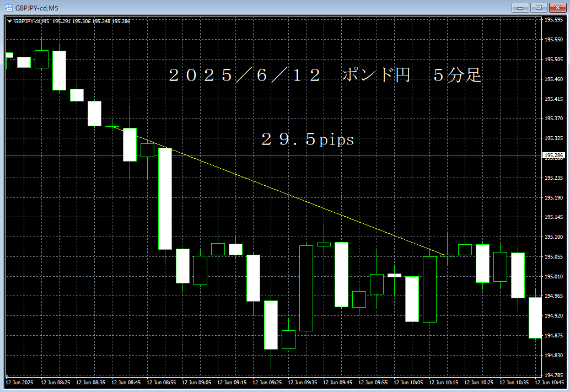Click the 194.875 price scale value
Image resolution: width=570 pixels, height=392 pixels.
(x=553, y=335)
